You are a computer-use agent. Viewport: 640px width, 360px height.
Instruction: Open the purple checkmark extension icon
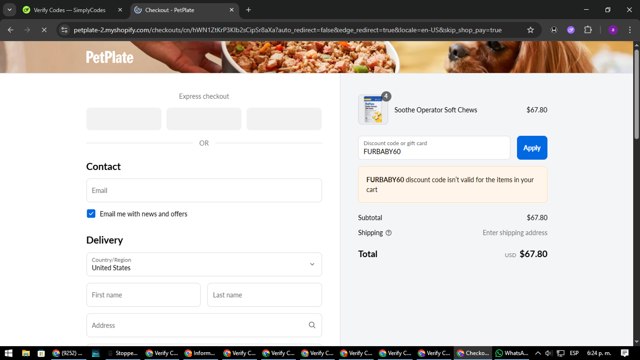click(x=571, y=30)
